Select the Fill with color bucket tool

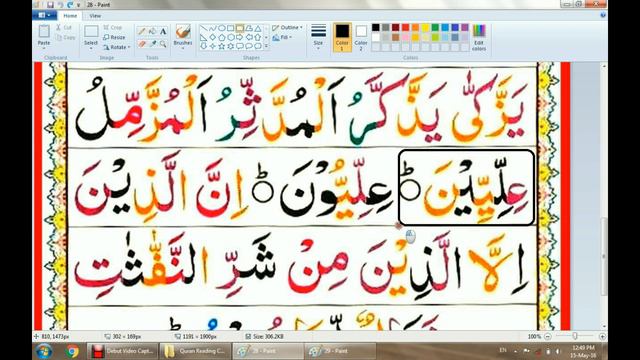pos(152,31)
